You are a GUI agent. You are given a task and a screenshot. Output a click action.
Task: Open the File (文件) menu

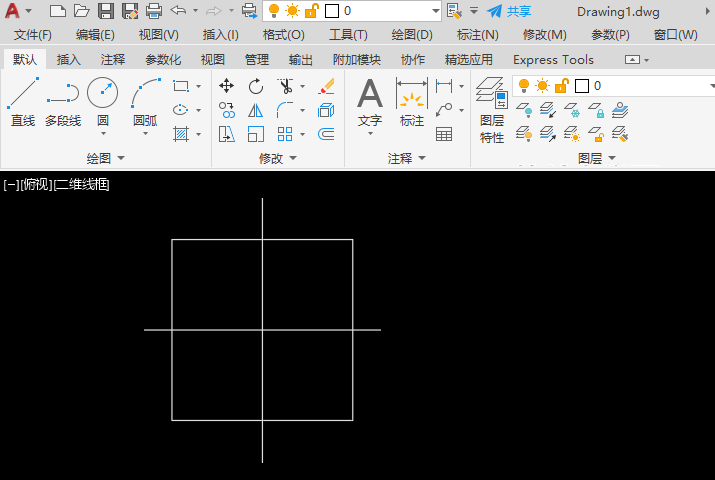pyautogui.click(x=33, y=35)
